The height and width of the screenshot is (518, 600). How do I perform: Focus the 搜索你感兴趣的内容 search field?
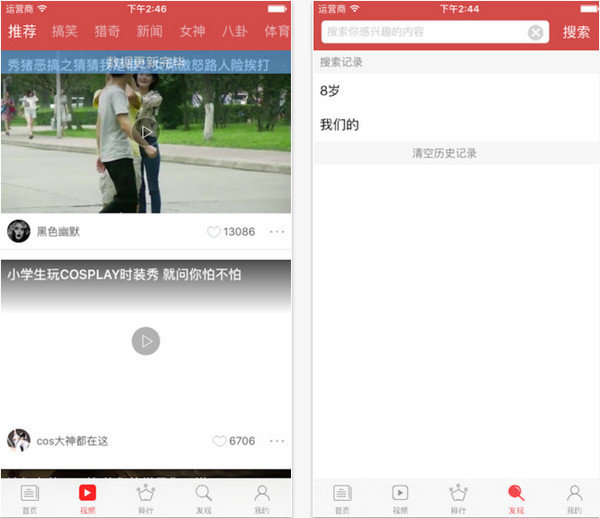coord(435,32)
